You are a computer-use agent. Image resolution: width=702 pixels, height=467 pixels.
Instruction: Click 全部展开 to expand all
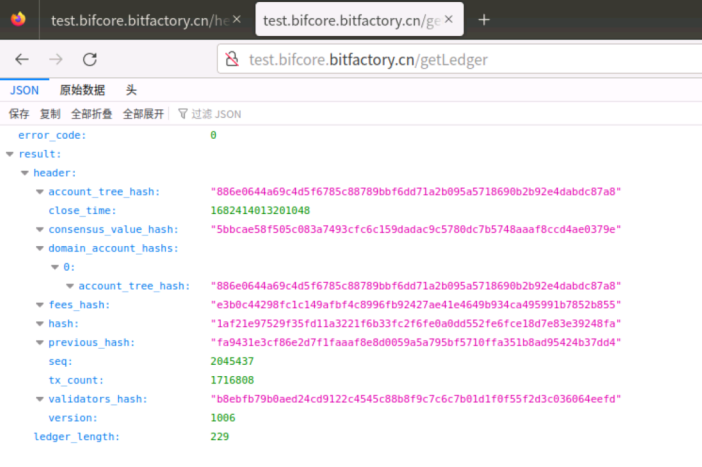coord(143,114)
